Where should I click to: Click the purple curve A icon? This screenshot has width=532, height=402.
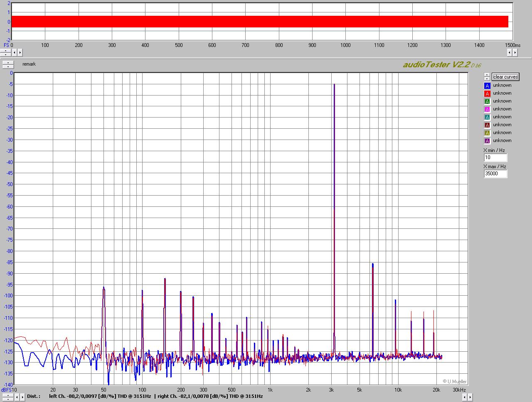tap(487, 141)
